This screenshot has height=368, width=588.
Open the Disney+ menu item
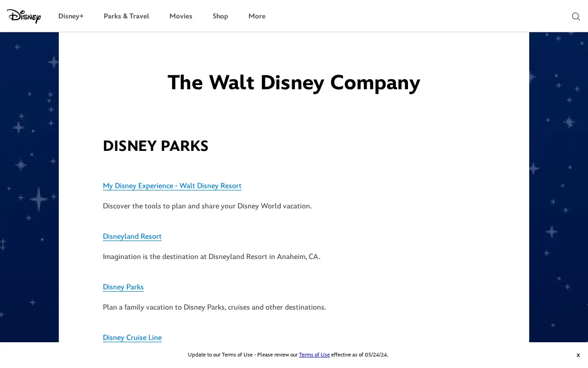(x=71, y=16)
